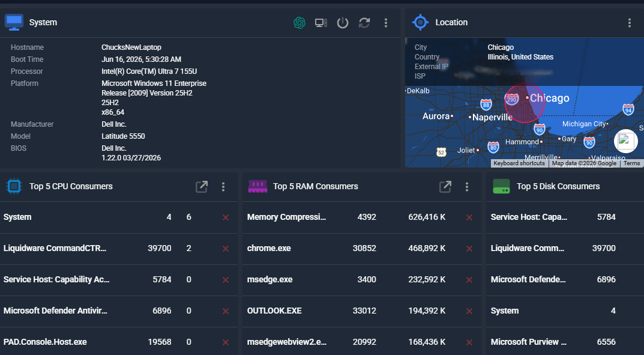
Task: Click the Naperville label on the map
Action: (x=492, y=117)
